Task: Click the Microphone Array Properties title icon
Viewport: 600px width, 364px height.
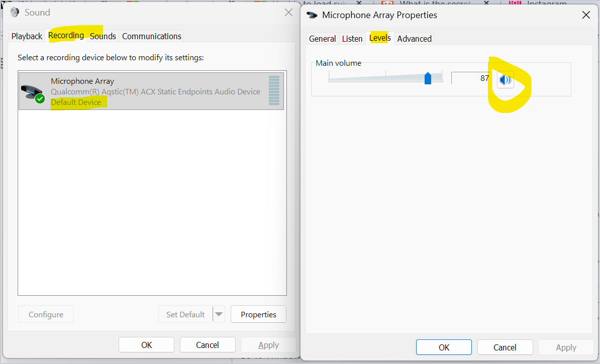Action: tap(312, 15)
